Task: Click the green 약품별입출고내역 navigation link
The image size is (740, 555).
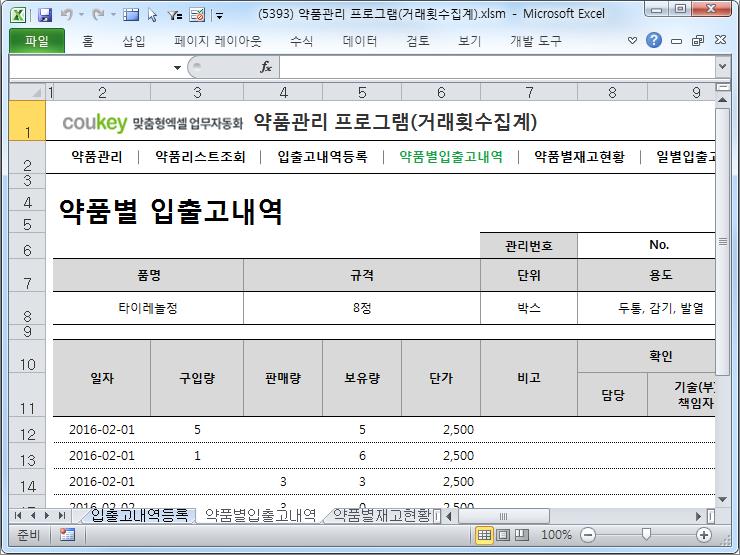Action: pyautogui.click(x=451, y=157)
